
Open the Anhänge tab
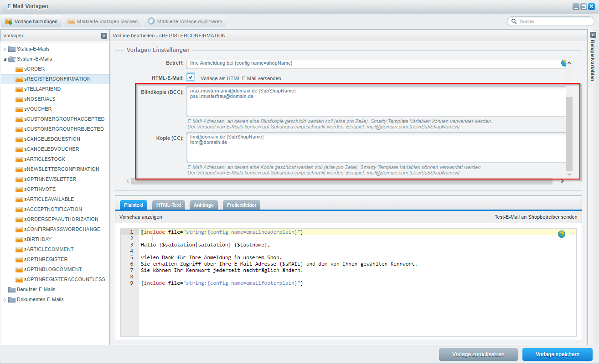tap(204, 205)
